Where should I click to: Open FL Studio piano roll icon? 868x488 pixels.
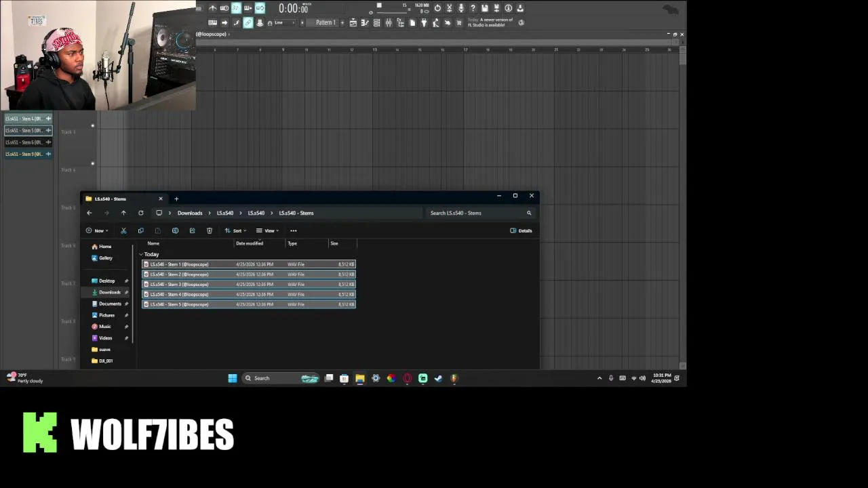(x=364, y=22)
